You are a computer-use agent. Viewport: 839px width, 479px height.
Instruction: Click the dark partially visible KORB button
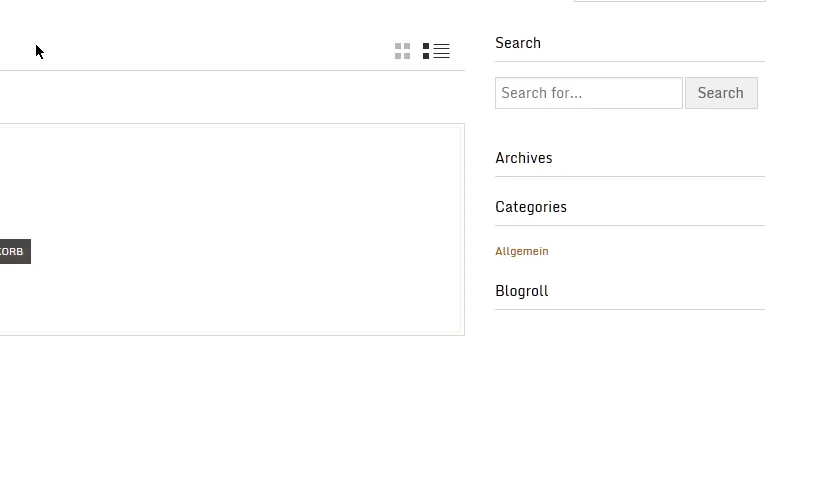[x=15, y=252]
